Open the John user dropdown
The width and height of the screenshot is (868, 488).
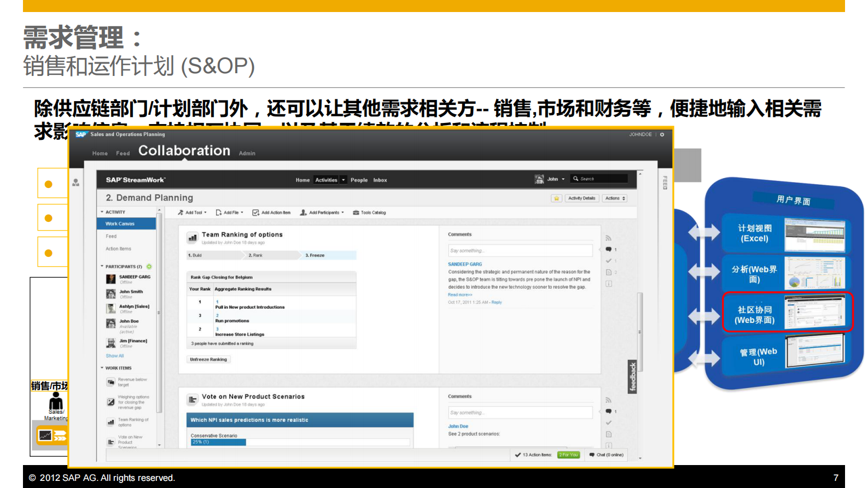click(x=563, y=179)
